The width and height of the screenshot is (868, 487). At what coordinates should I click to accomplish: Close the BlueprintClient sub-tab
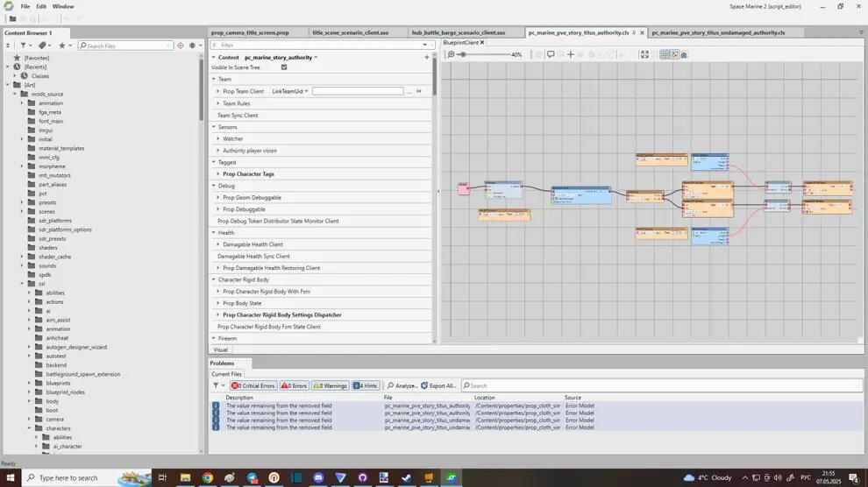tap(482, 43)
